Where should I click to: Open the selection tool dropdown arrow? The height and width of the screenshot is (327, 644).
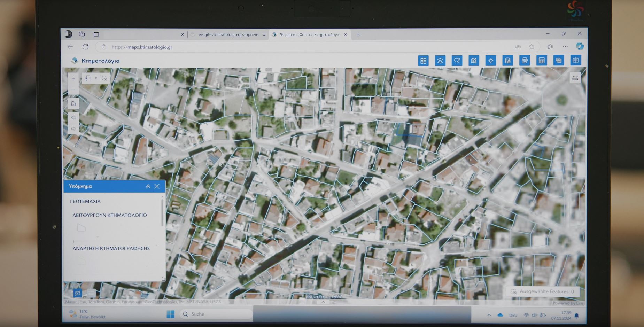(96, 78)
